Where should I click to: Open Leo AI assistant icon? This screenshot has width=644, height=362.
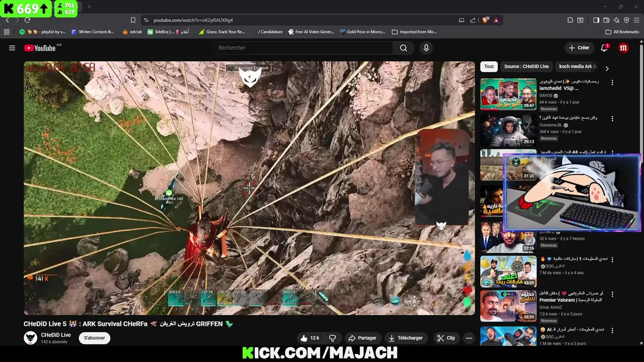click(616, 20)
